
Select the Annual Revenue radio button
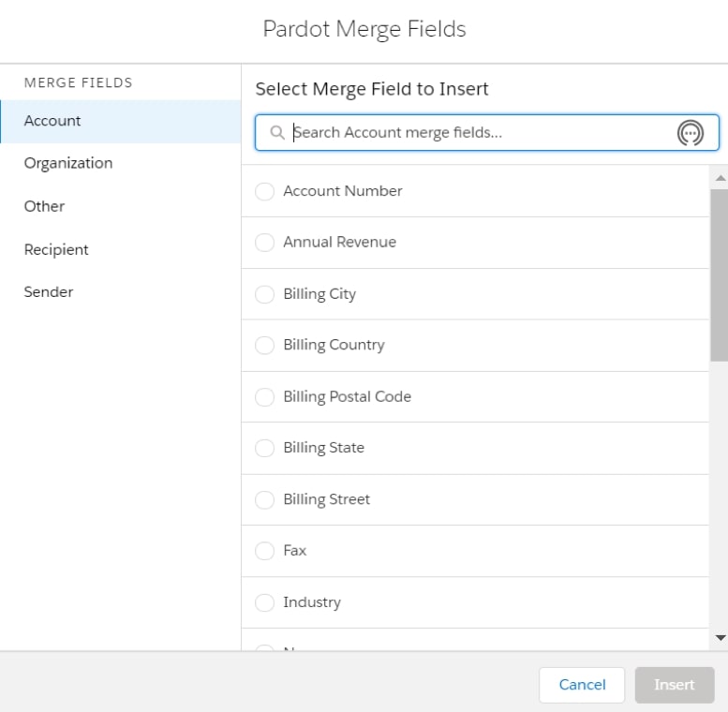click(x=264, y=243)
